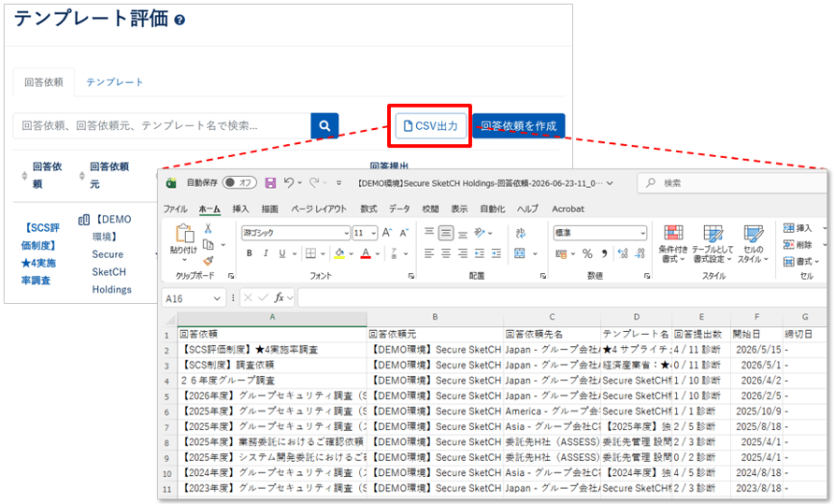Apply Italic formatting in Excel

(266, 253)
